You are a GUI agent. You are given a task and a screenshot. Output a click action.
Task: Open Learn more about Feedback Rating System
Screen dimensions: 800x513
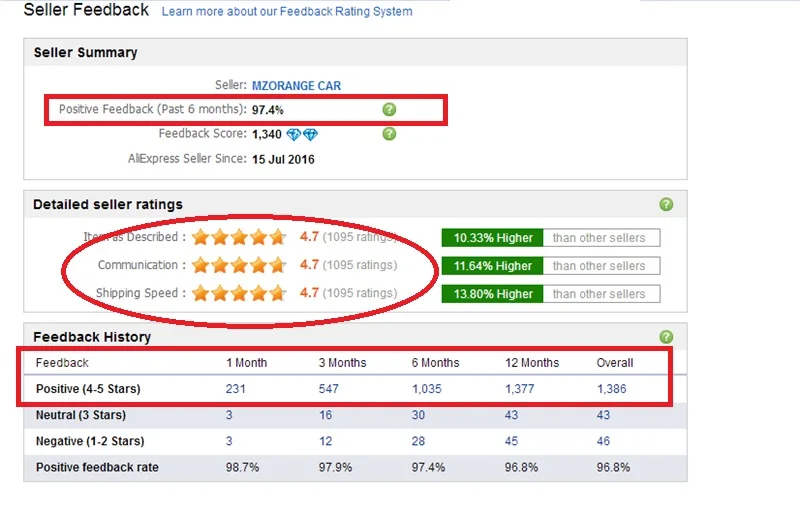(x=287, y=11)
